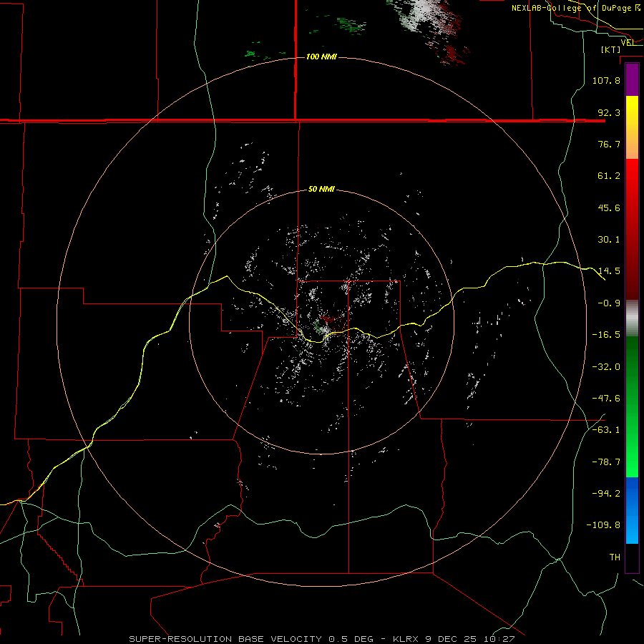Pick the blue segment of the velocity scale
Image resolution: width=644 pixels, height=644 pixels.
pos(632,510)
